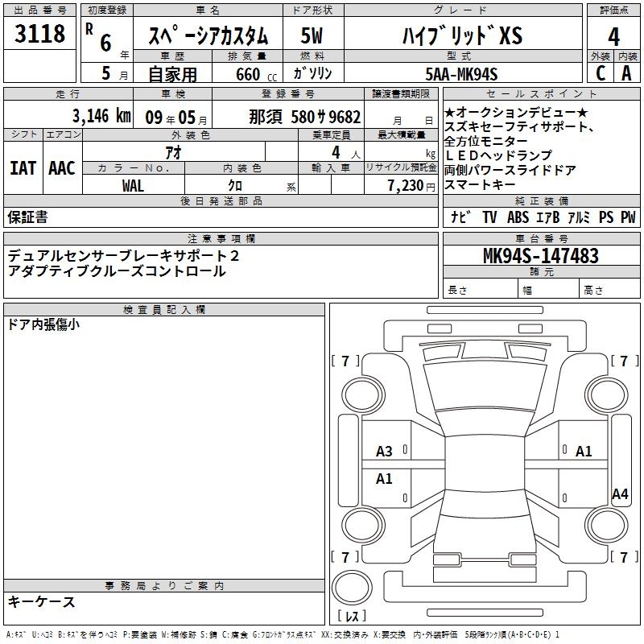Select displacement value 660 cc
The width and height of the screenshot is (644, 644).
coord(256,74)
